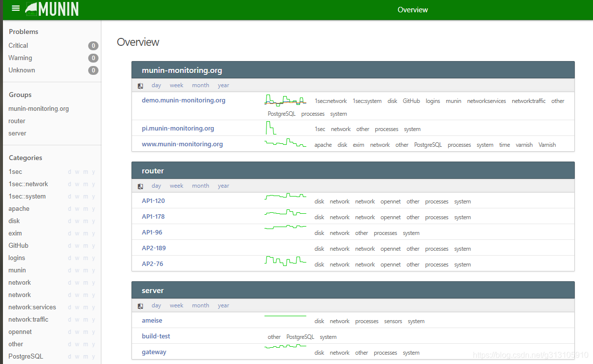The image size is (593, 364).
Task: Open disk category in sidebar
Action: (x=14, y=221)
